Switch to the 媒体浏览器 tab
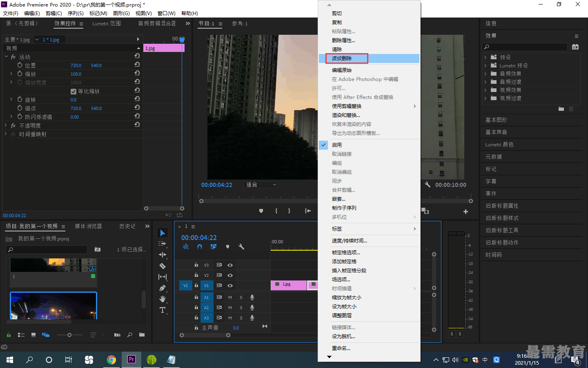This screenshot has width=588, height=368. pos(88,226)
